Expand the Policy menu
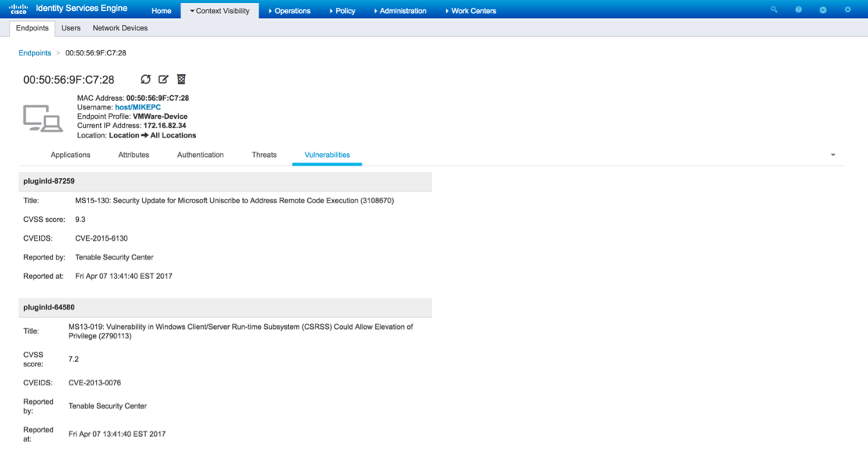This screenshot has width=868, height=458. [x=342, y=10]
